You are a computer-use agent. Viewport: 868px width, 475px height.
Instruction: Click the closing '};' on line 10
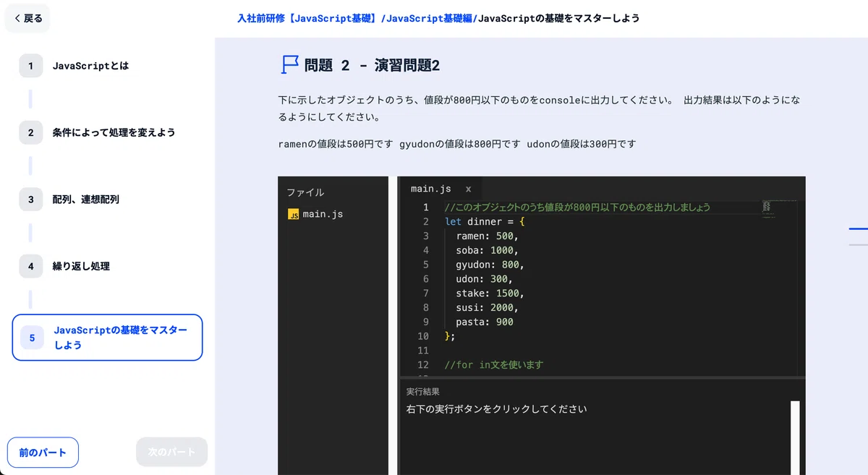pos(450,336)
